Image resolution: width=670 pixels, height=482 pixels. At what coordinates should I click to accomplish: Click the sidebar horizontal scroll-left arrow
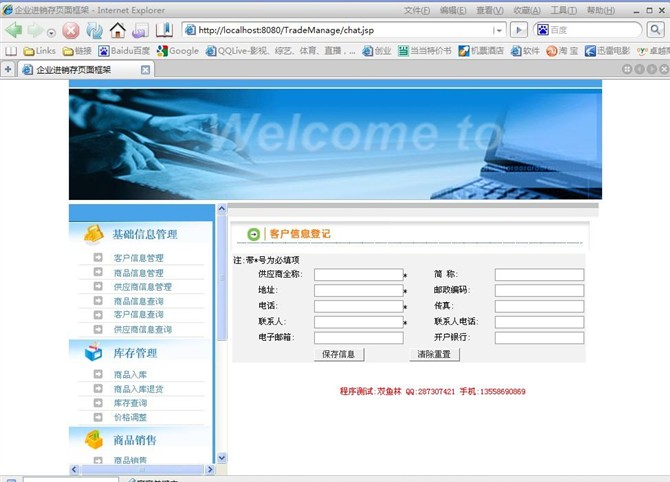74,469
